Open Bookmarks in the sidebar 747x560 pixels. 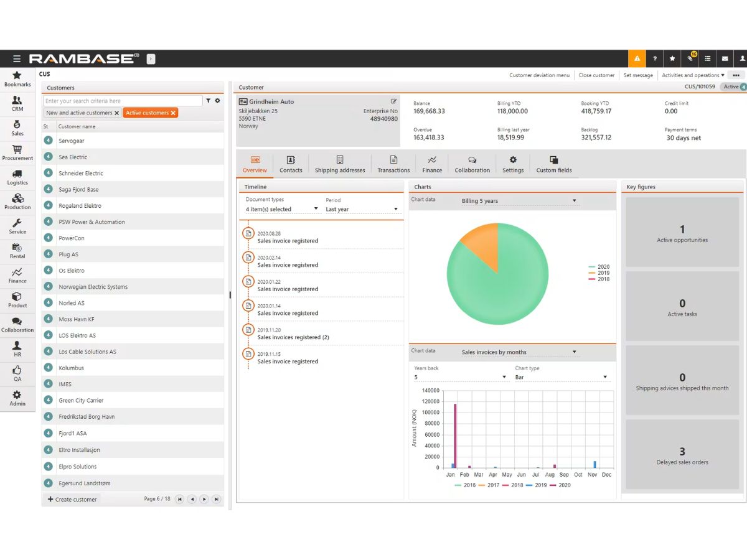[17, 79]
